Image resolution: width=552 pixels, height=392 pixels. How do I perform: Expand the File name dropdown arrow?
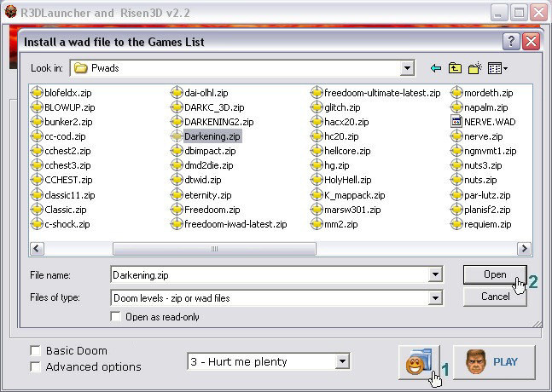click(435, 274)
